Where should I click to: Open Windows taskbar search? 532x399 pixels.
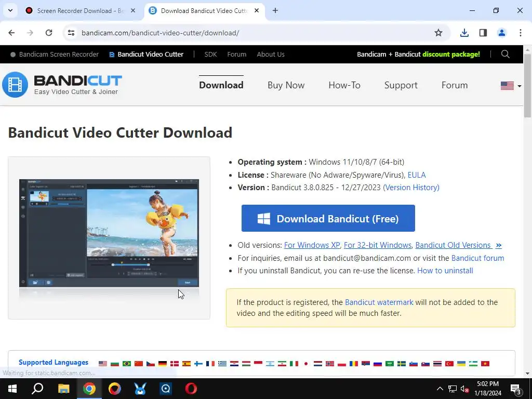coord(37,388)
